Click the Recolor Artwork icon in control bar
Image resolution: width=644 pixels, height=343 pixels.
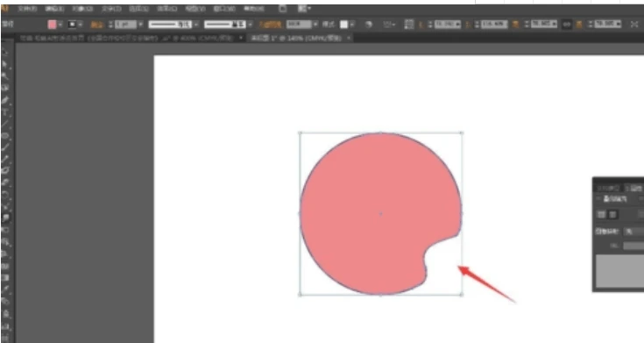[368, 25]
